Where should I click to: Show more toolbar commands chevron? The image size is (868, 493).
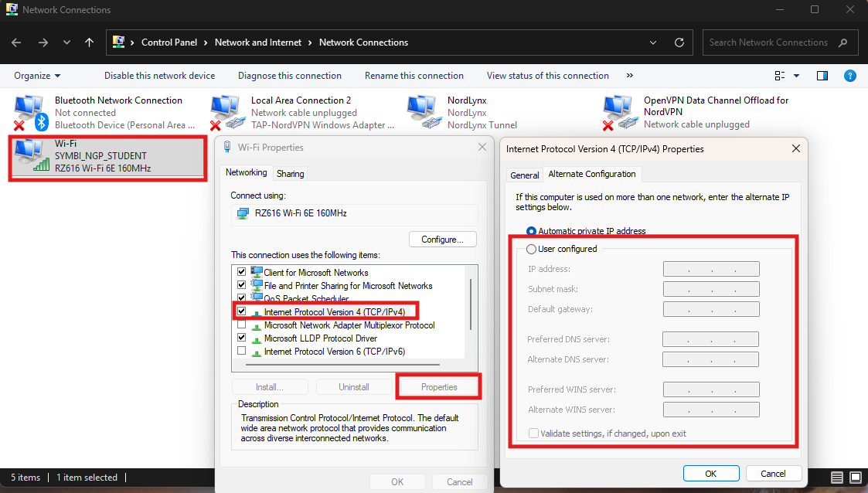(629, 76)
